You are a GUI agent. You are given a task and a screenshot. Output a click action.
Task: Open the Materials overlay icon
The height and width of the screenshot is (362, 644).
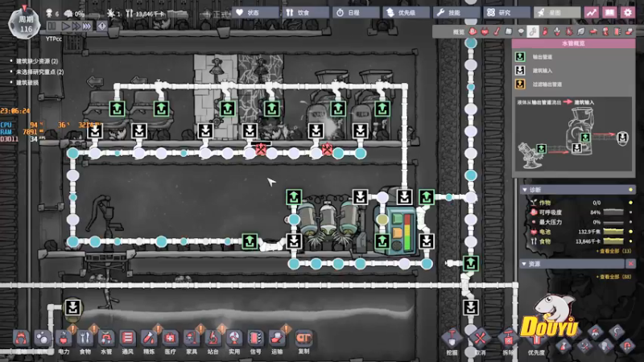(x=509, y=31)
